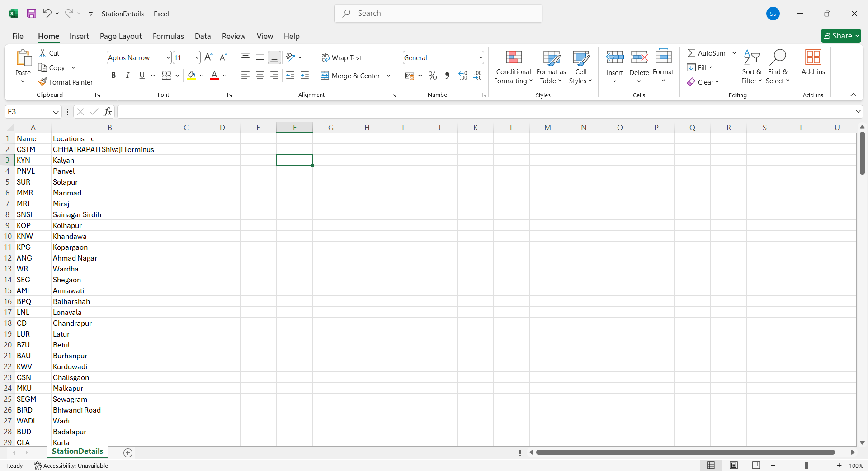This screenshot has width=868, height=471.
Task: Switch to the Page Layout tab
Action: coord(121,36)
